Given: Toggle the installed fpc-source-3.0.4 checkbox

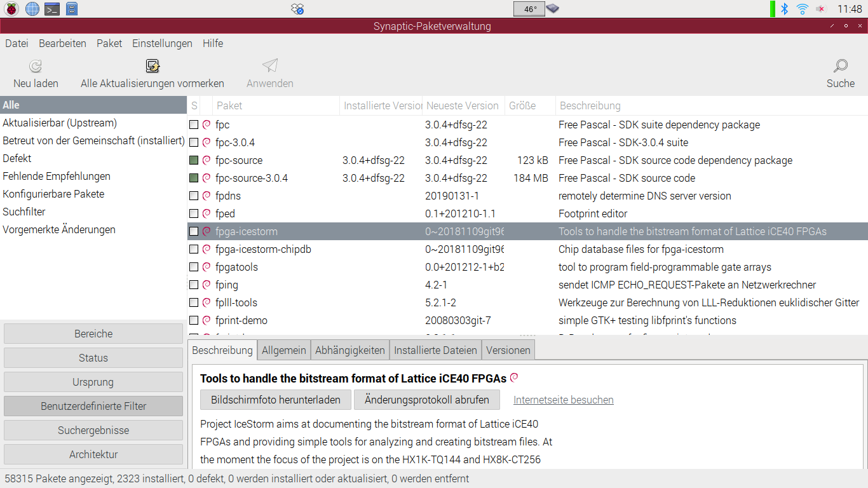Looking at the screenshot, I should point(194,178).
